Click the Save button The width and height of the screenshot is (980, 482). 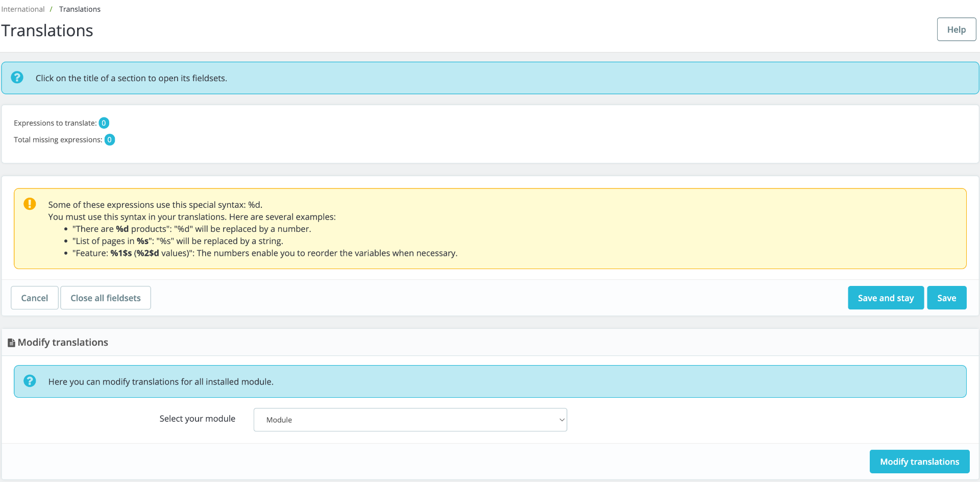point(947,298)
